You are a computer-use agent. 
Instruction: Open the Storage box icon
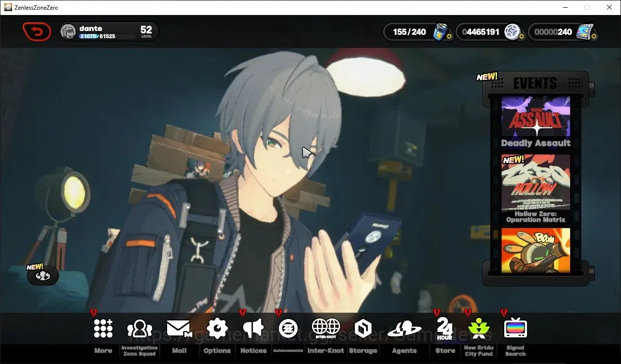[x=363, y=329]
